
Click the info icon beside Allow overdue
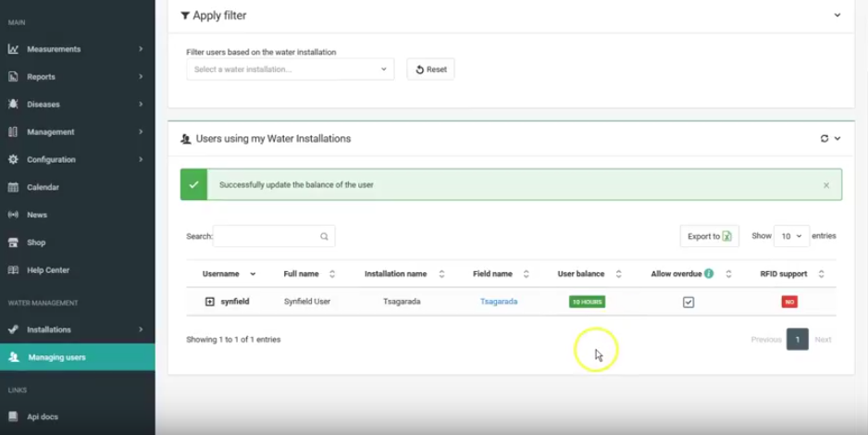709,274
